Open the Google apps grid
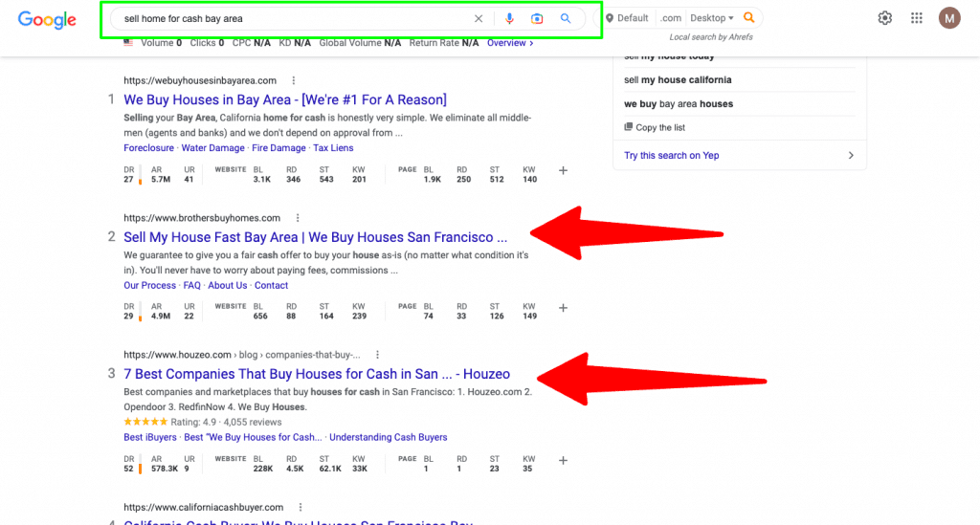 point(916,18)
